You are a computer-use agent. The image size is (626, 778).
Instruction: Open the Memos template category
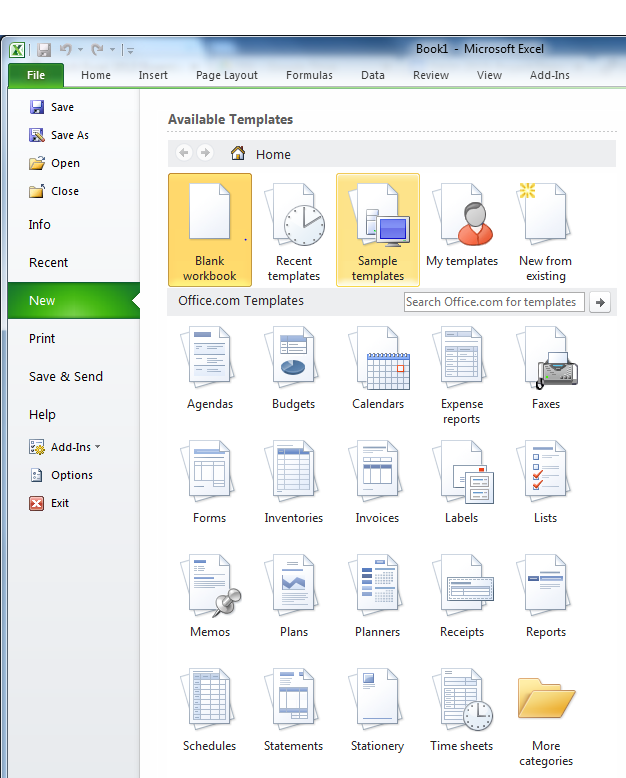(210, 597)
